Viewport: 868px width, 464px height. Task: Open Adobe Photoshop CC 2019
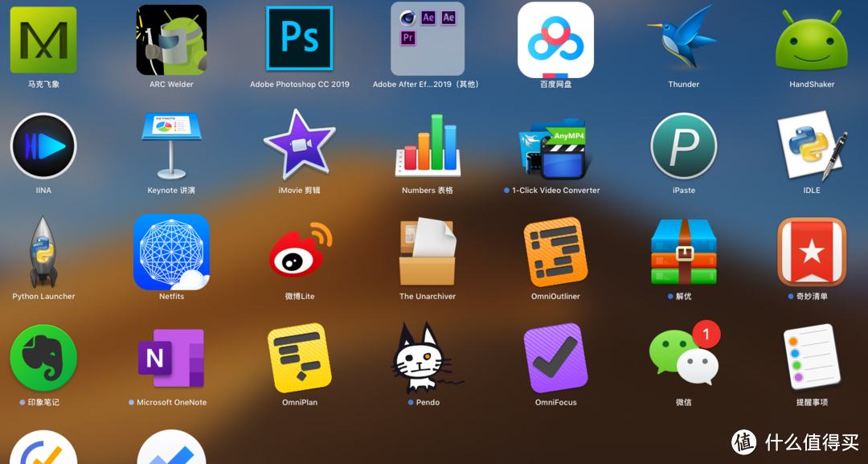300,39
